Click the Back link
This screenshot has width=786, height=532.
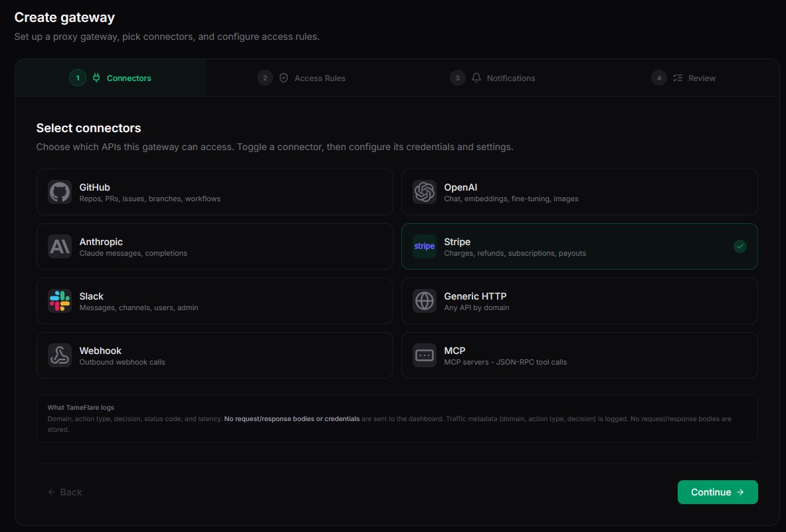coord(64,492)
